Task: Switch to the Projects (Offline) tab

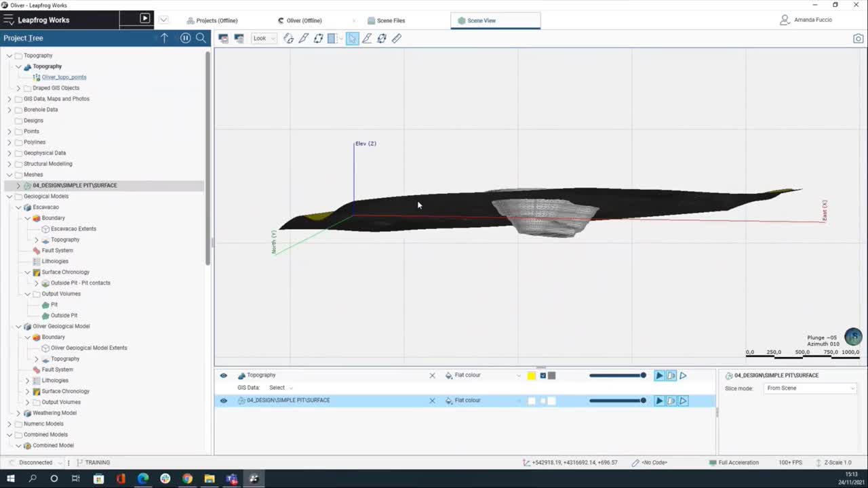Action: pyautogui.click(x=212, y=20)
